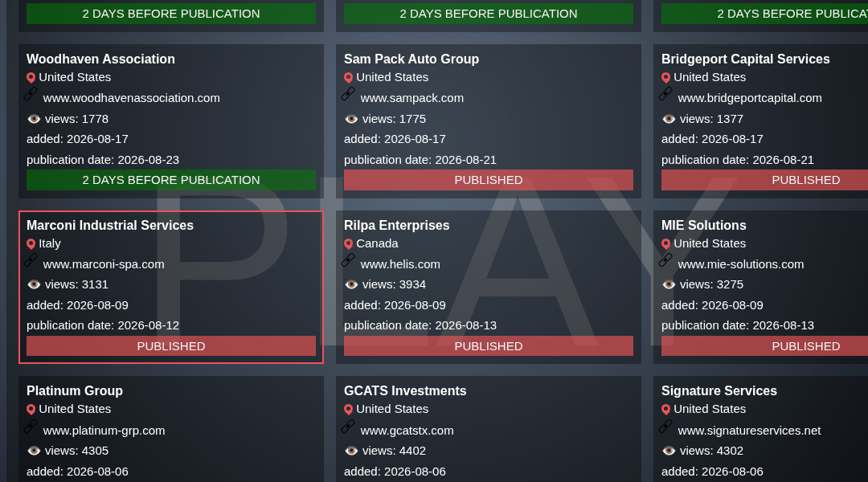Click the link chain icon beside www.woodhavenassociation.com
This screenshot has width=868, height=482.
31,94
